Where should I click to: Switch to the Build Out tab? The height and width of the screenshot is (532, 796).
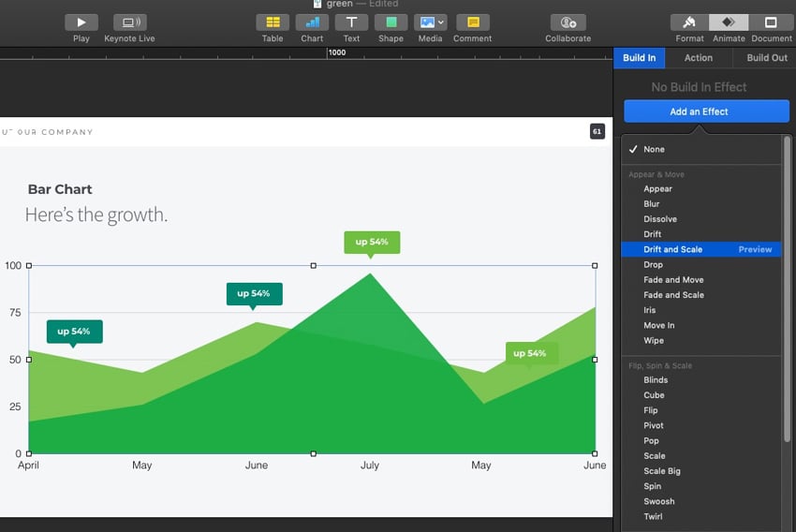tap(766, 58)
